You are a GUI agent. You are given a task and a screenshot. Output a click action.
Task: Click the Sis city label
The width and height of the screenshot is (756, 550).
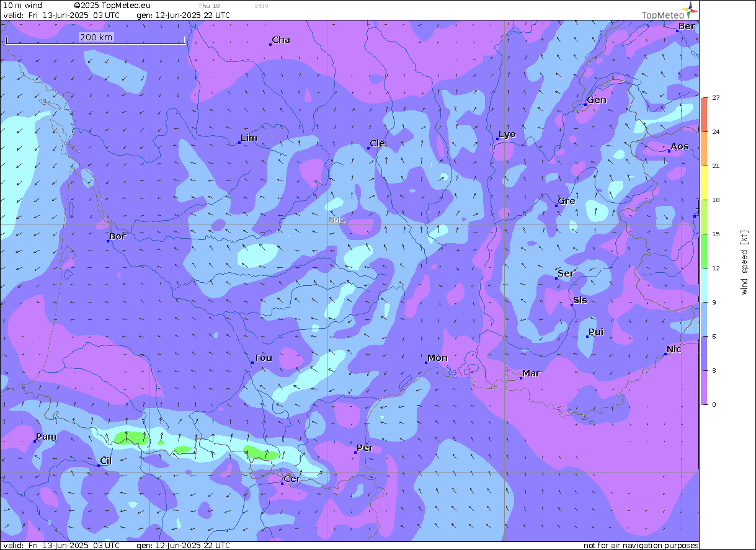coord(580,300)
